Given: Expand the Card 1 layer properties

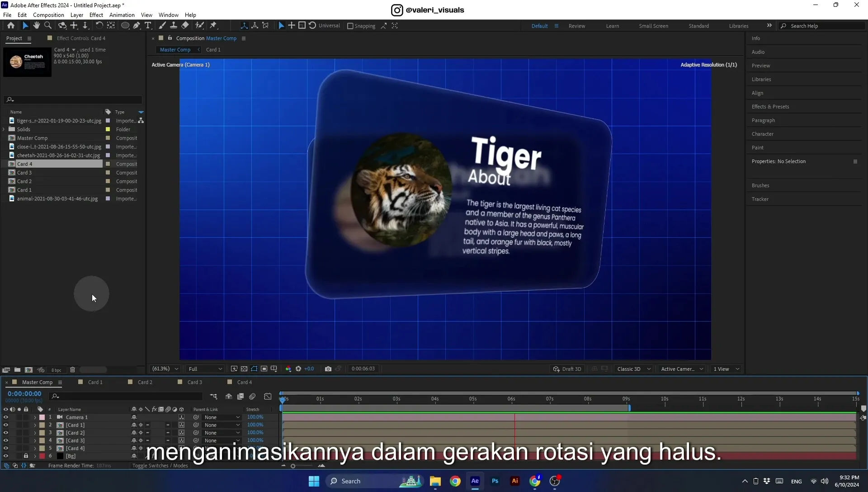Looking at the screenshot, I should (35, 425).
